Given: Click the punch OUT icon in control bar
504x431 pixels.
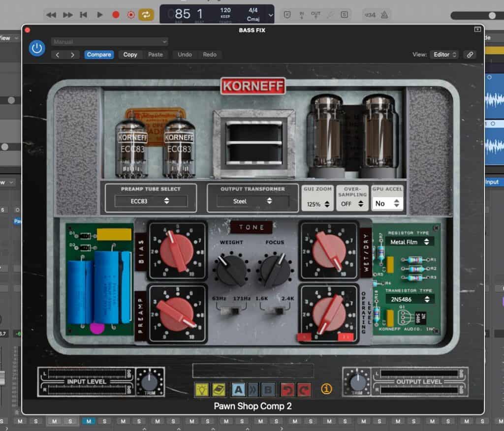Looking at the screenshot, I should click(x=315, y=15).
